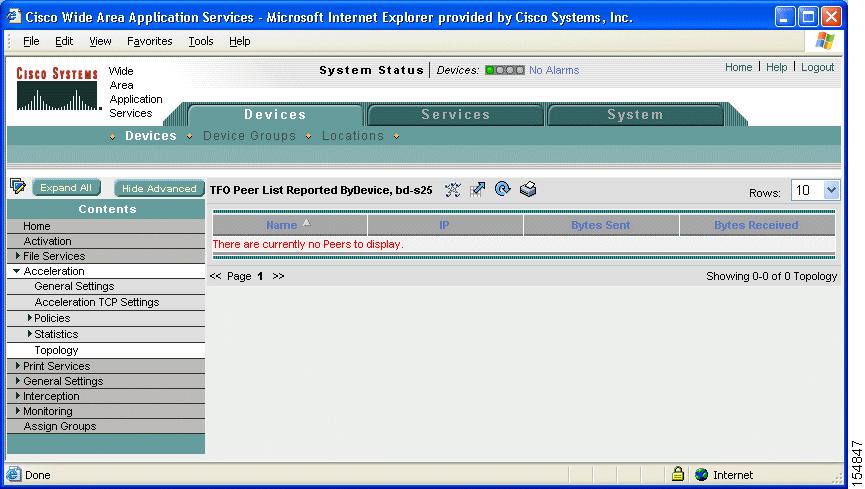Click the security lock icon in status bar
Viewport: 865px width, 489px height.
[x=678, y=474]
